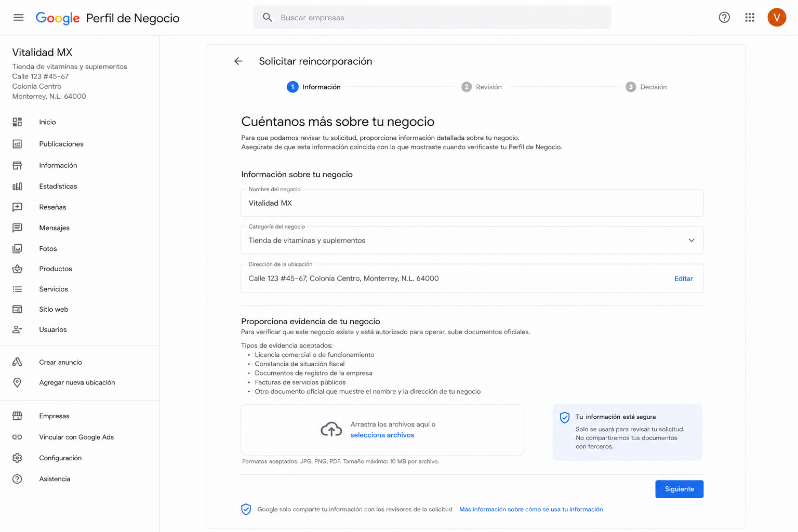Viewport: 798px width, 532px height.
Task: Go back with the arrow icon
Action: point(238,61)
